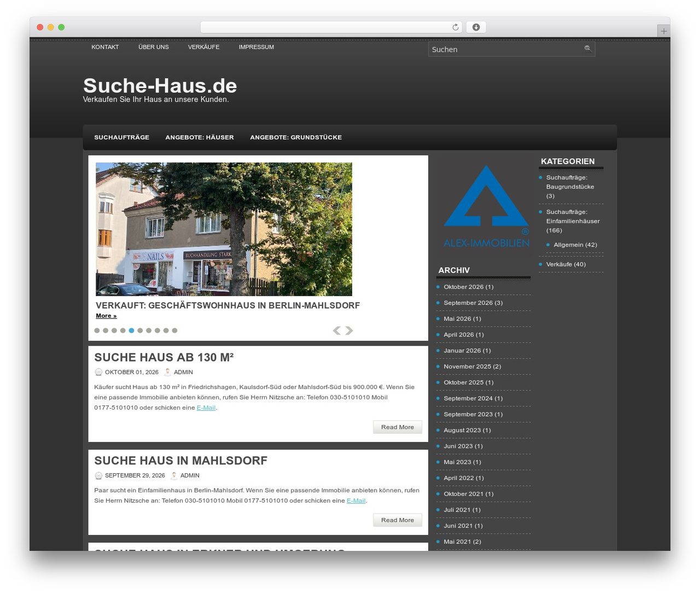The width and height of the screenshot is (700, 593).
Task: Open the Suche Haus ab 130 m² post title
Action: 164,357
